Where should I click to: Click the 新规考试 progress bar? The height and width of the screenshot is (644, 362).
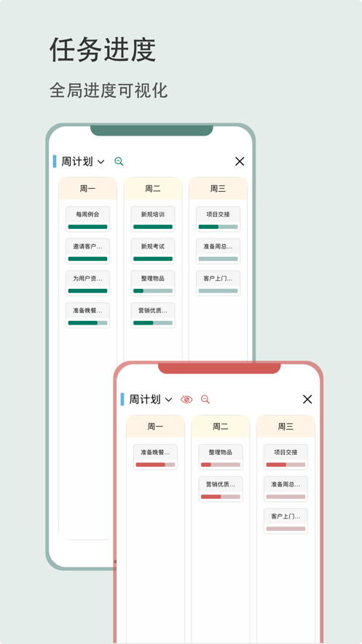153,259
